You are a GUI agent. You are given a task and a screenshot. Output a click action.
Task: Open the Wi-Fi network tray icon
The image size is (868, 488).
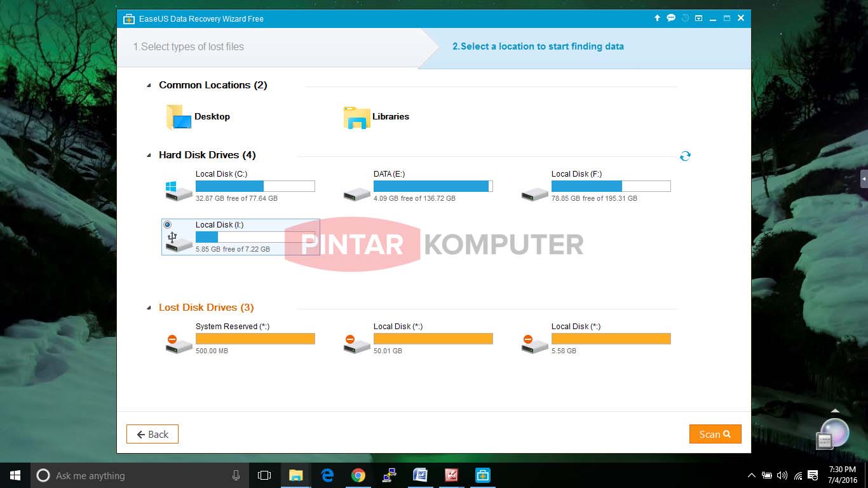797,475
